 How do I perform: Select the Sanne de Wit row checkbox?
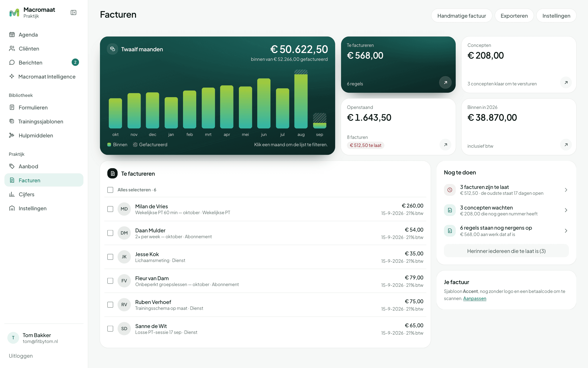110,329
